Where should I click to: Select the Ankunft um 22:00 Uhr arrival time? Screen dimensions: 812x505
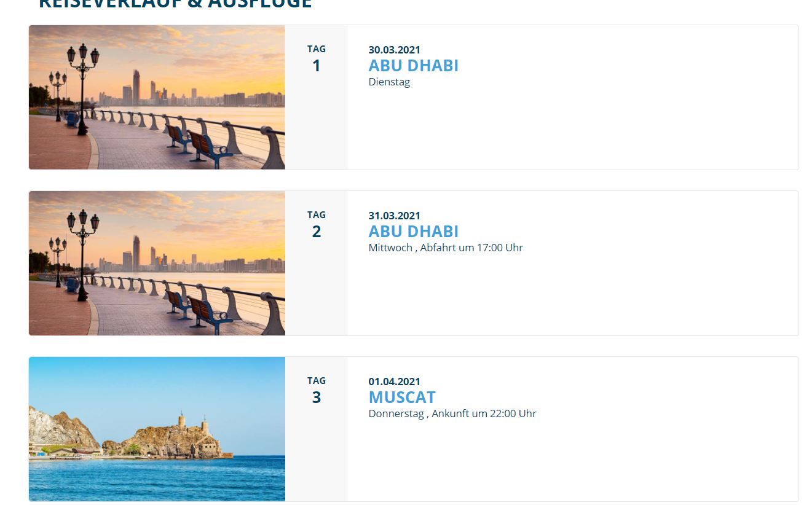pos(484,414)
